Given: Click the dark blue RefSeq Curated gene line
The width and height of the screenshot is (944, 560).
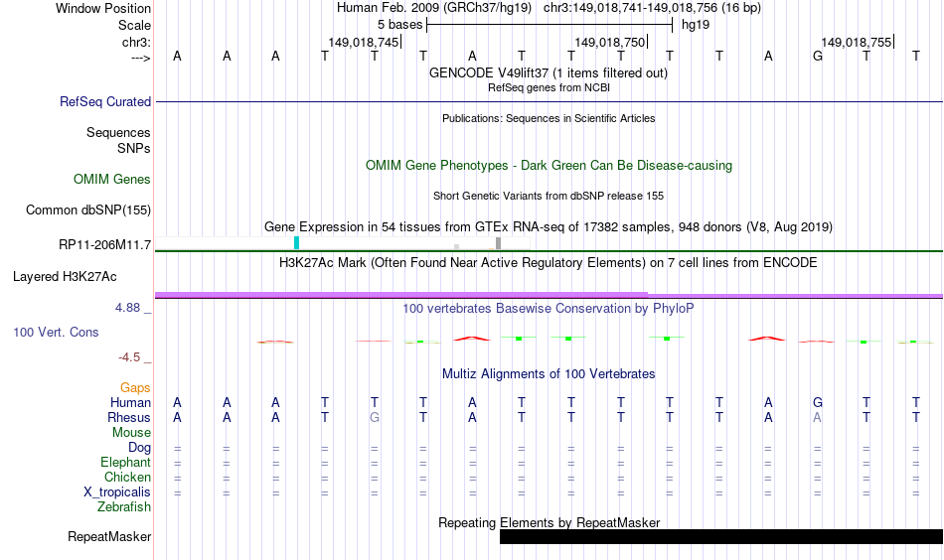Looking at the screenshot, I should [549, 101].
